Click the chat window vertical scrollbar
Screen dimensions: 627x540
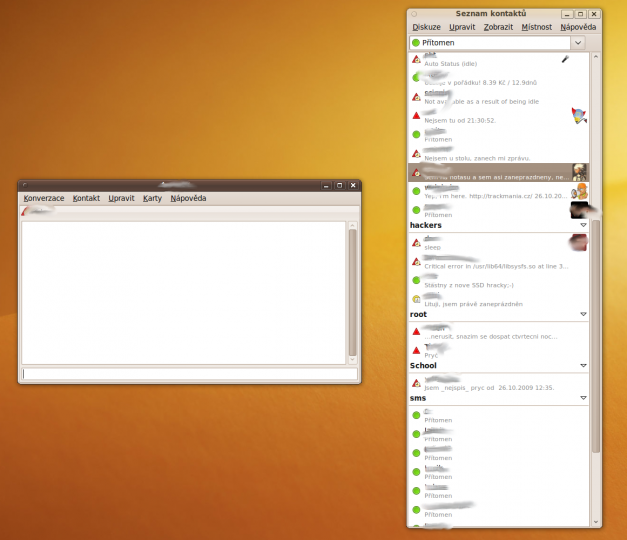352,292
